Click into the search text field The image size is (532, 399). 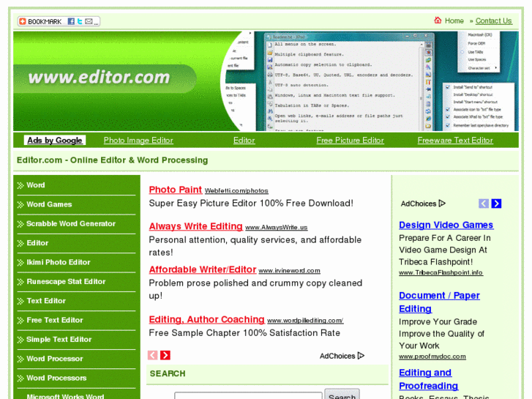point(248,396)
